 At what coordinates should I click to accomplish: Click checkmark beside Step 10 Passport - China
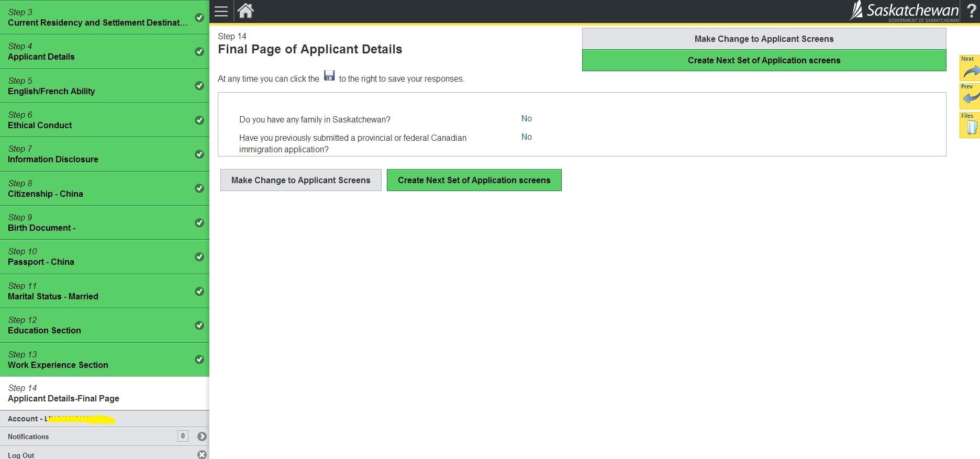(199, 257)
